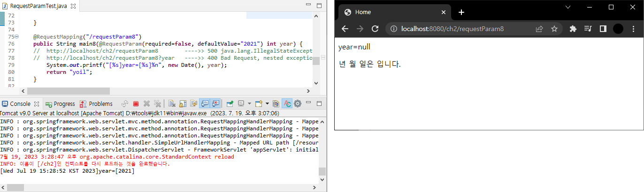
Task: Click the clipboard-style icon before the ANSI toggle
Action: [x=276, y=104]
